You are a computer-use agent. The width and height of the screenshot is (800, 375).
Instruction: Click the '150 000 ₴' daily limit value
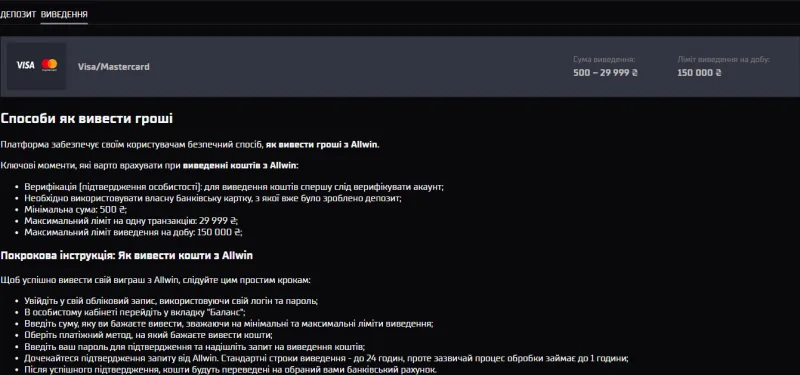coord(699,73)
